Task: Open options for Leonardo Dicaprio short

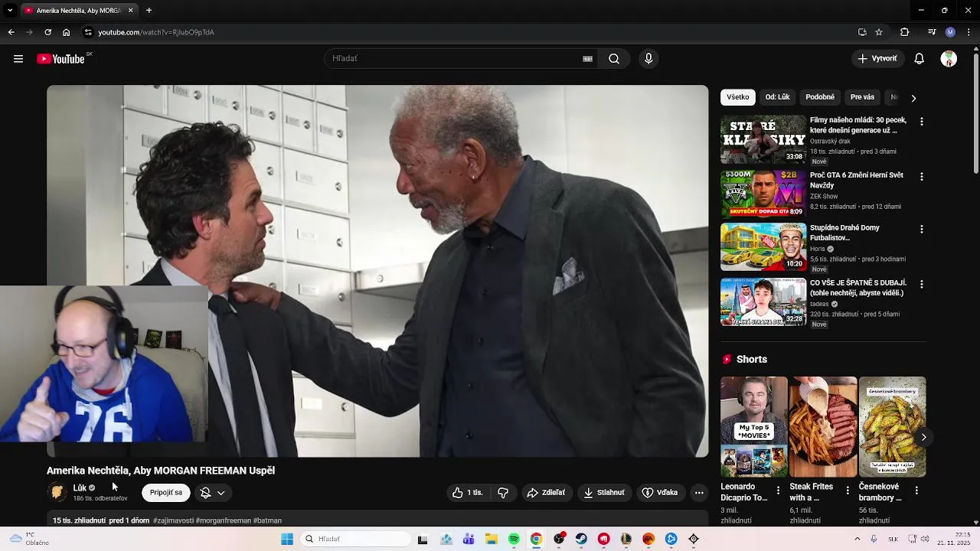Action: click(x=779, y=491)
